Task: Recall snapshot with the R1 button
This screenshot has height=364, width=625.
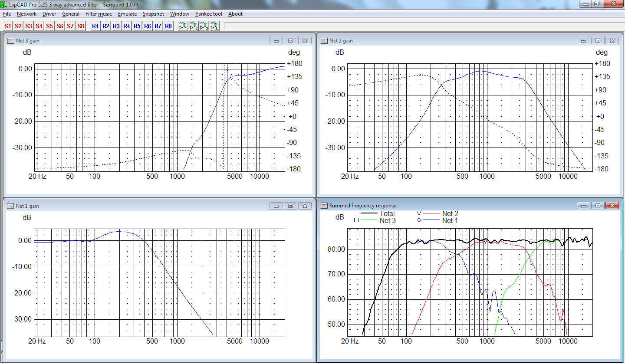Action: (x=95, y=26)
